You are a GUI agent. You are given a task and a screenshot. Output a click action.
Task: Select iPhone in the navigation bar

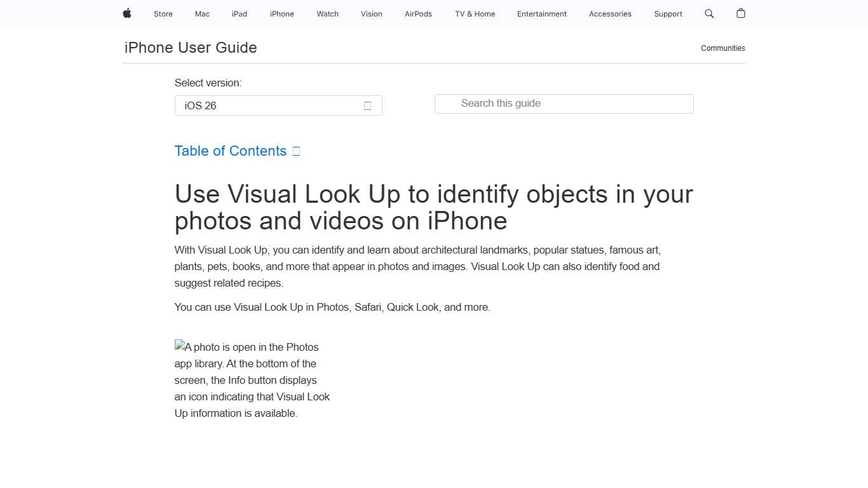tap(281, 13)
